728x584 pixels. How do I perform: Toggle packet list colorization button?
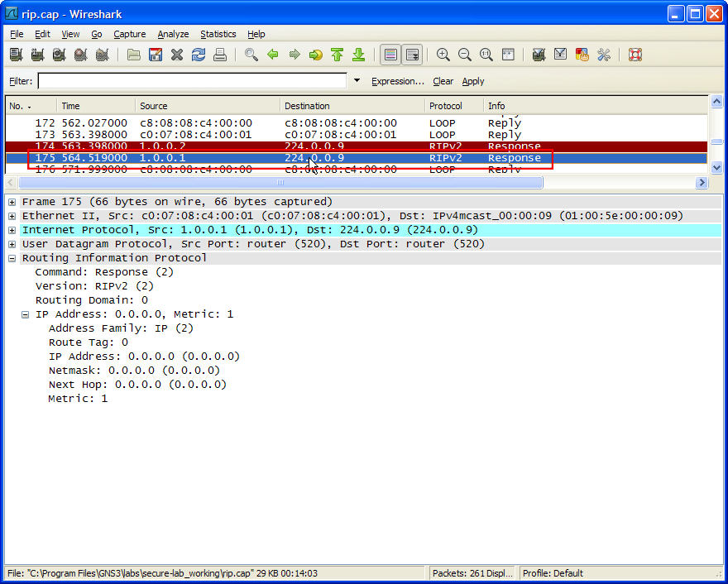coord(390,55)
